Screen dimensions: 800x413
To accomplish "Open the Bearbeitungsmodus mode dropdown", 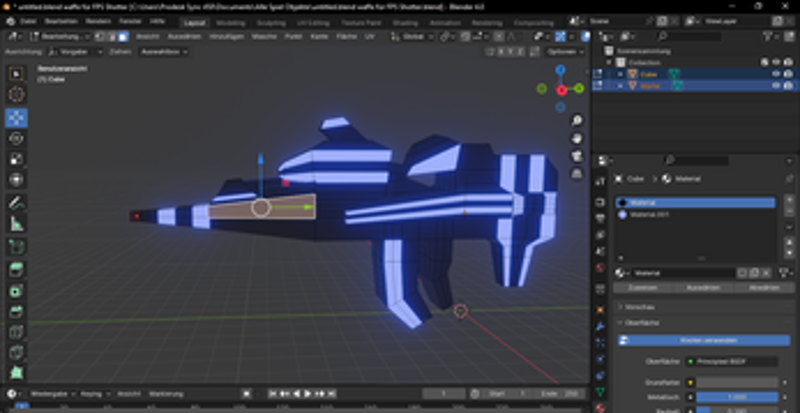I will pos(60,37).
